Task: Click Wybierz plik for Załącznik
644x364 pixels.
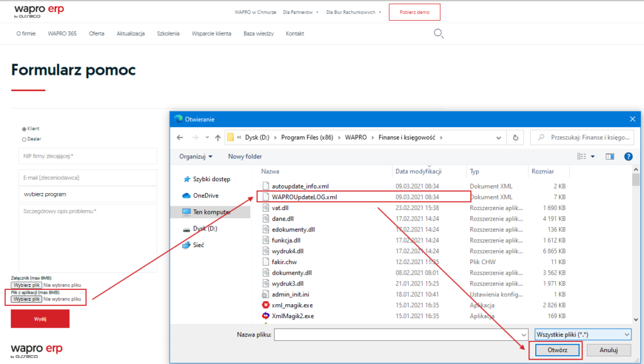Action: tap(26, 285)
